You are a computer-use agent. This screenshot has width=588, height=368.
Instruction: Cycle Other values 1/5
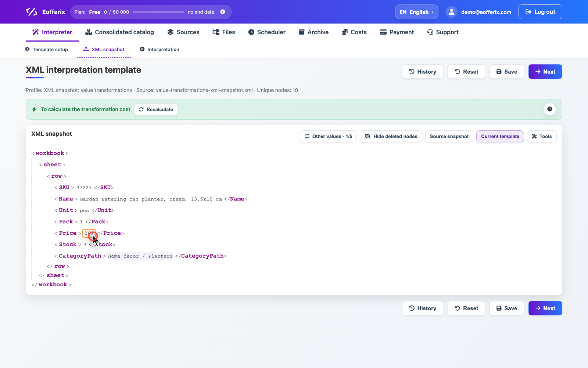coord(328,136)
